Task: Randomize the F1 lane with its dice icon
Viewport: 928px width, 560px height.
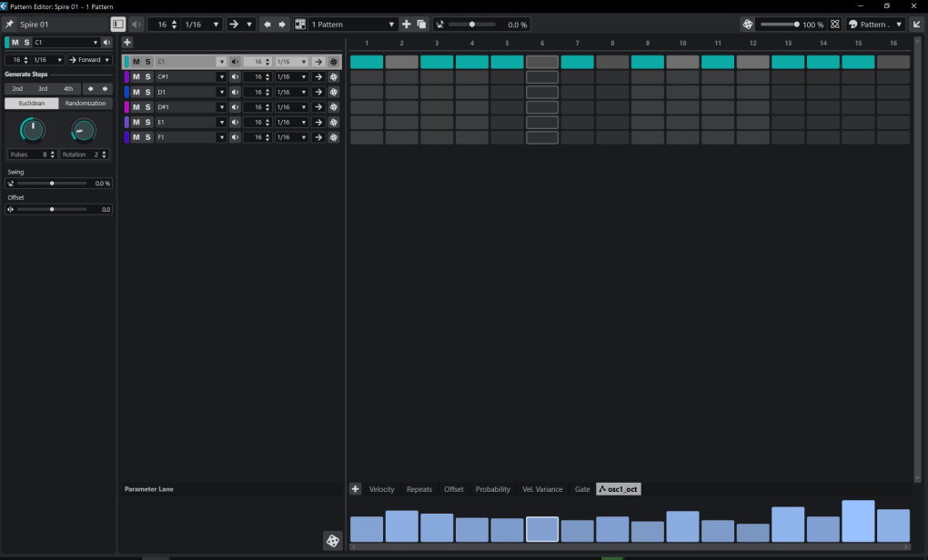Action: [x=334, y=137]
